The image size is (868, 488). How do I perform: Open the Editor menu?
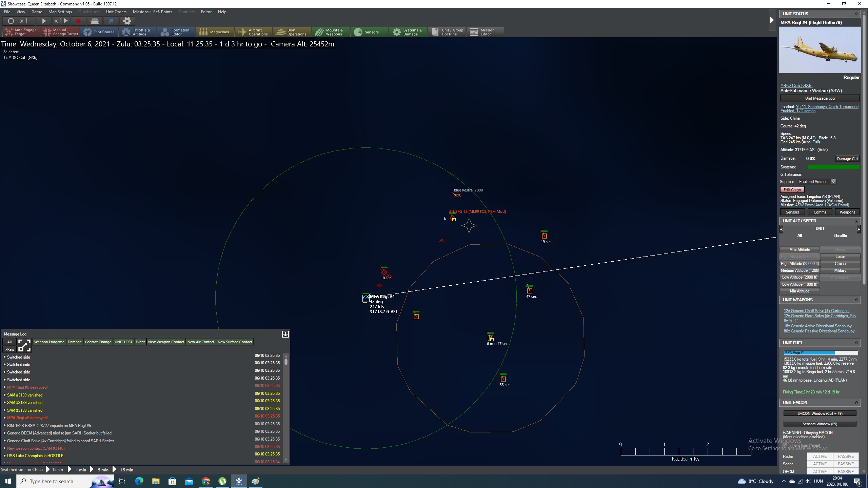point(206,12)
